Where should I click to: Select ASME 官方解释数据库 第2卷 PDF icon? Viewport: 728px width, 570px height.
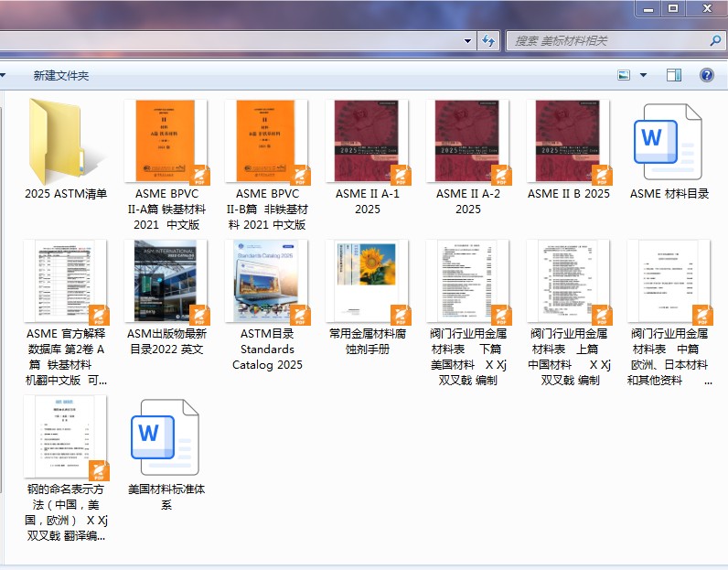coord(67,282)
